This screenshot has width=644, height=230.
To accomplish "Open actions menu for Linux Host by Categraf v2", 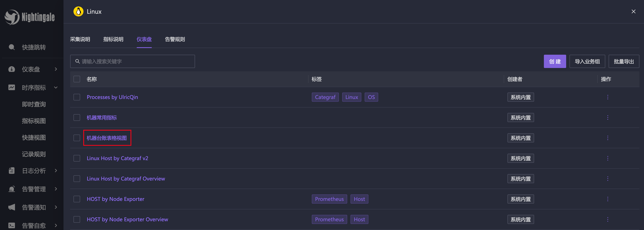I will pyautogui.click(x=608, y=158).
